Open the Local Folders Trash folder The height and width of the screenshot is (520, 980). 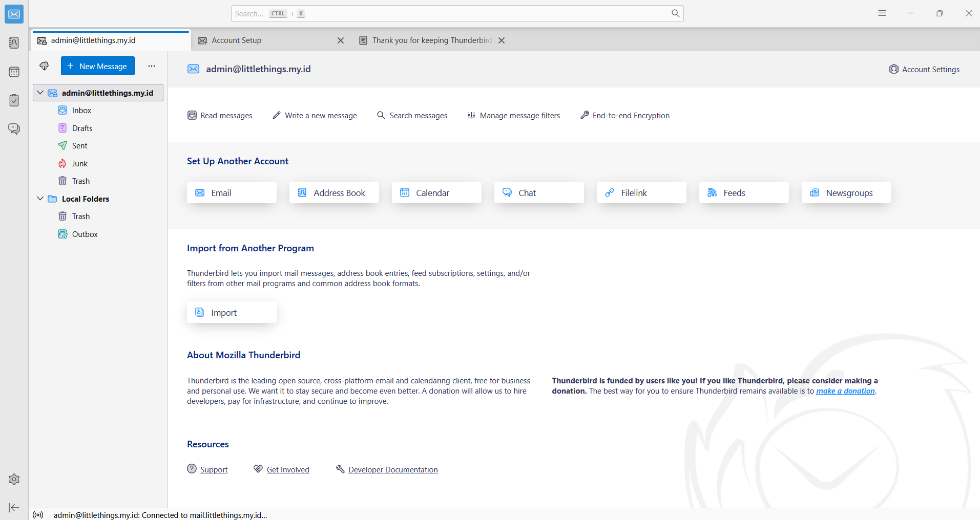(x=98, y=216)
